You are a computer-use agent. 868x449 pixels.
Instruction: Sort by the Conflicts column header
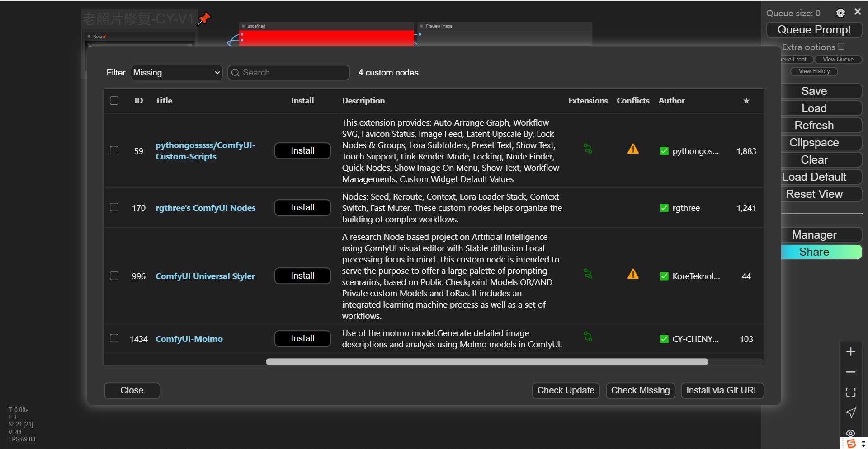[x=633, y=101]
